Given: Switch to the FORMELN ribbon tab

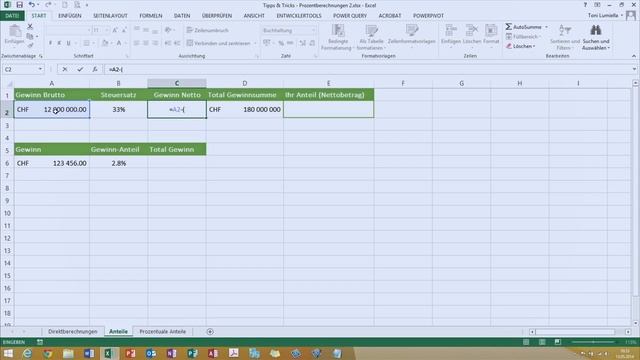Looking at the screenshot, I should [151, 16].
